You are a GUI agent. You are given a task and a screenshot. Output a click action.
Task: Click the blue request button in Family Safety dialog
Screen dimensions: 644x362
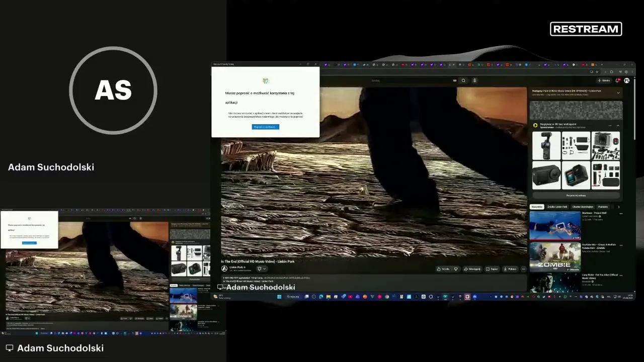coord(265,127)
